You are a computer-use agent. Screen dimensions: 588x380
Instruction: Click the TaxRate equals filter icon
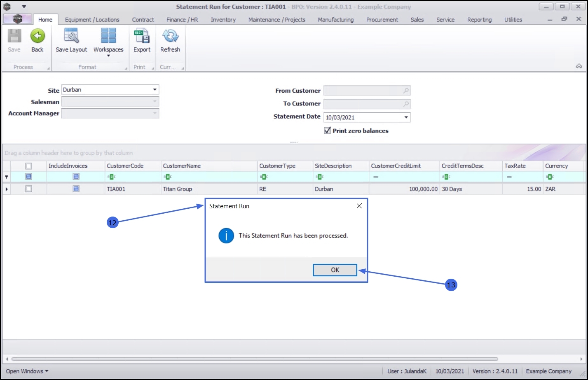[509, 177]
